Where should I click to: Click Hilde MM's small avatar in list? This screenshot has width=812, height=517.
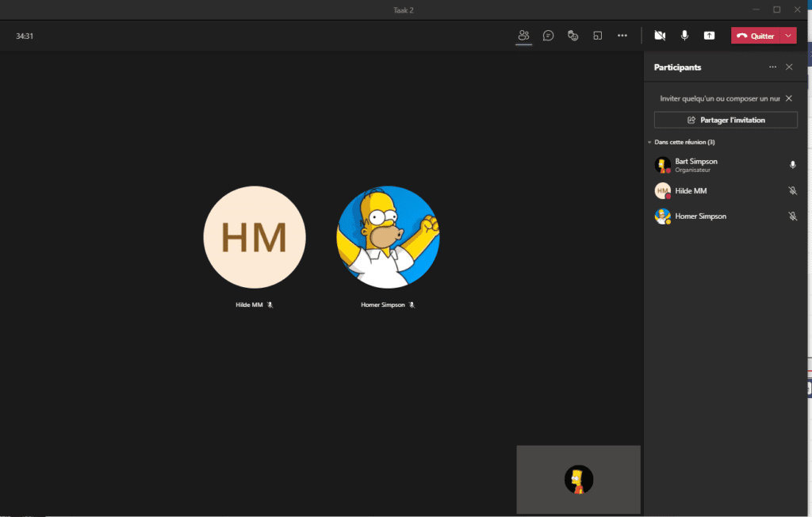[662, 190]
